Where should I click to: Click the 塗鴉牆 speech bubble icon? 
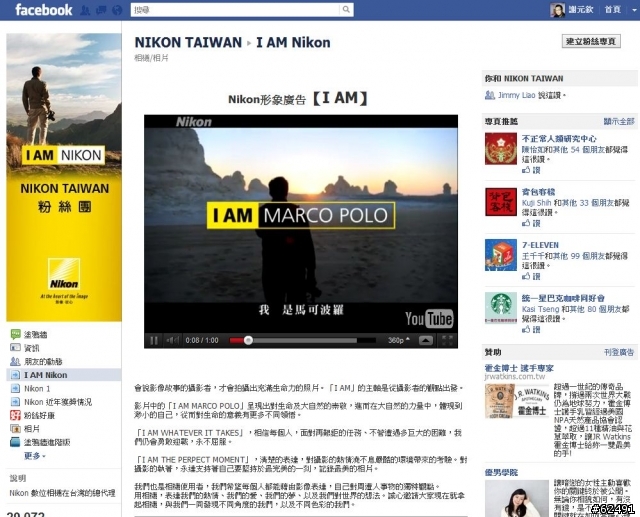[16, 335]
